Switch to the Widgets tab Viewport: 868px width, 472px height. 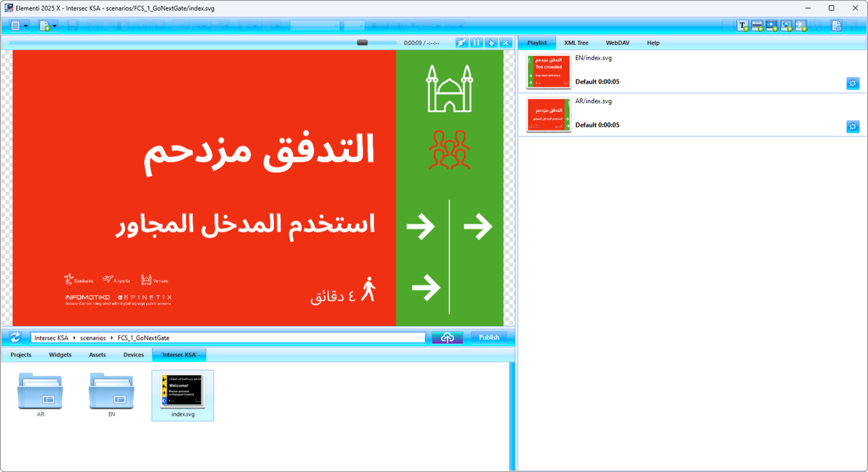click(60, 355)
